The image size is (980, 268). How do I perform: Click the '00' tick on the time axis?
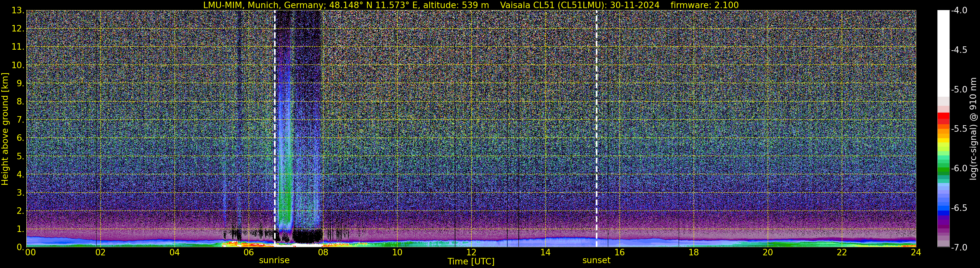click(30, 252)
